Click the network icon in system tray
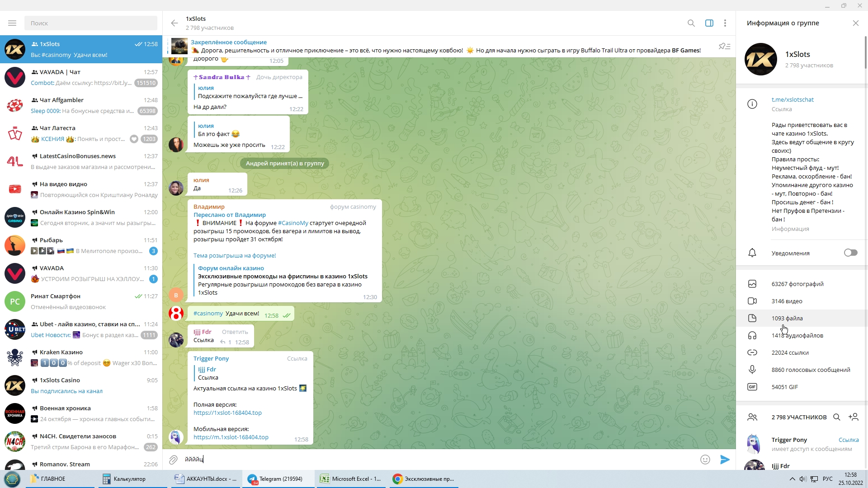This screenshot has height=488, width=868. (814, 479)
